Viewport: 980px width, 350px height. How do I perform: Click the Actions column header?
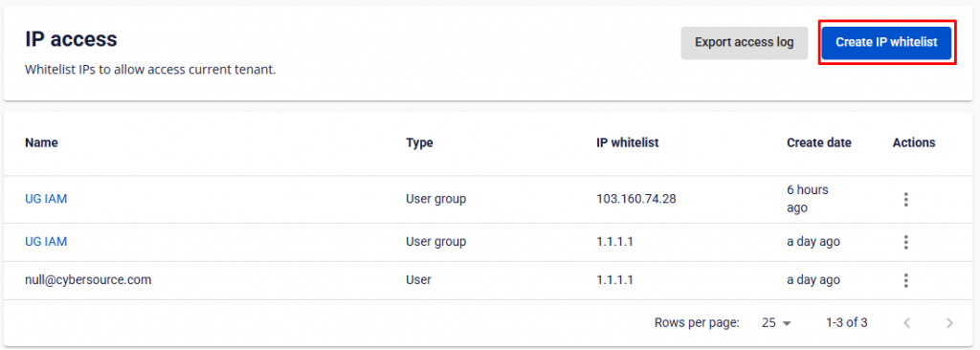tap(914, 142)
